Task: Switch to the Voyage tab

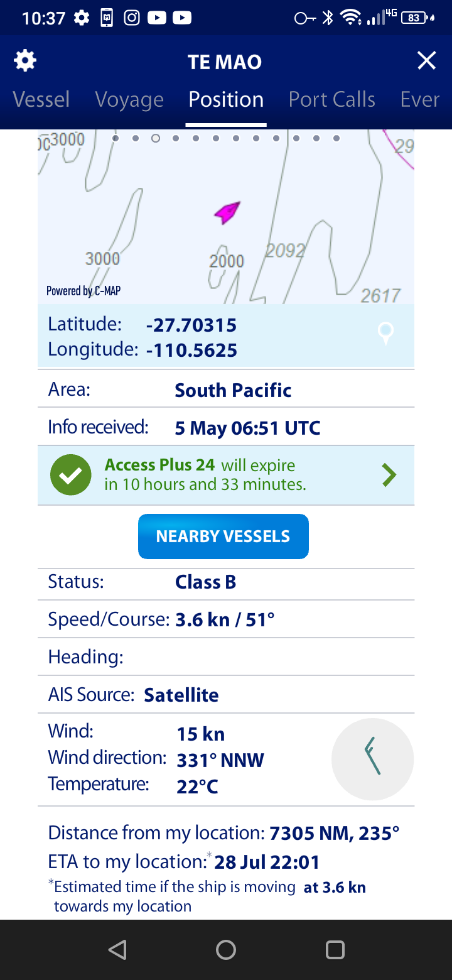Action: click(129, 100)
